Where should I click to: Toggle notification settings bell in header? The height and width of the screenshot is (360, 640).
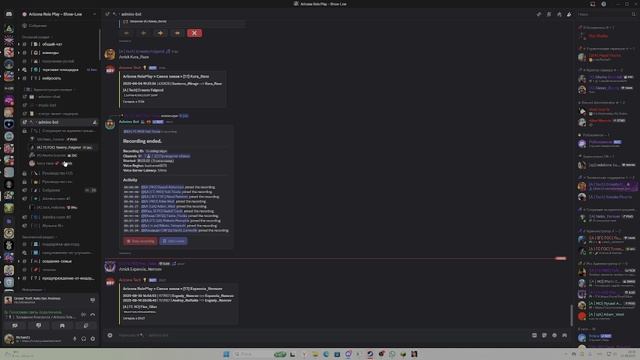549,14
